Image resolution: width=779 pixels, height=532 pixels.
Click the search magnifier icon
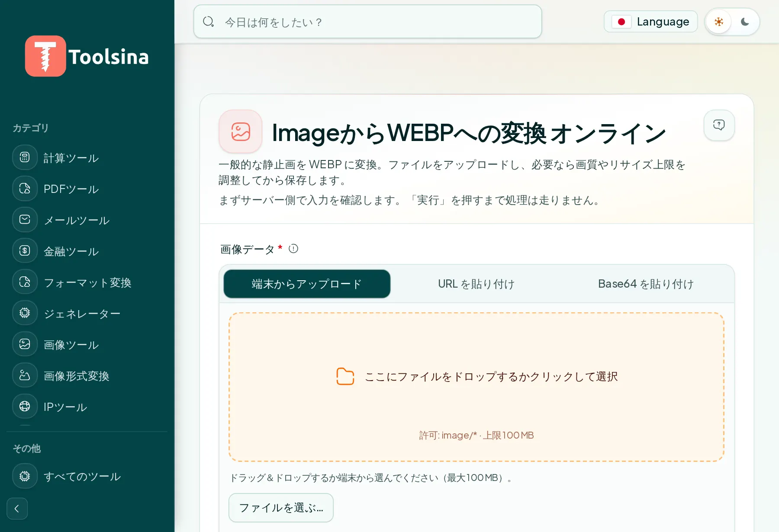click(x=209, y=22)
